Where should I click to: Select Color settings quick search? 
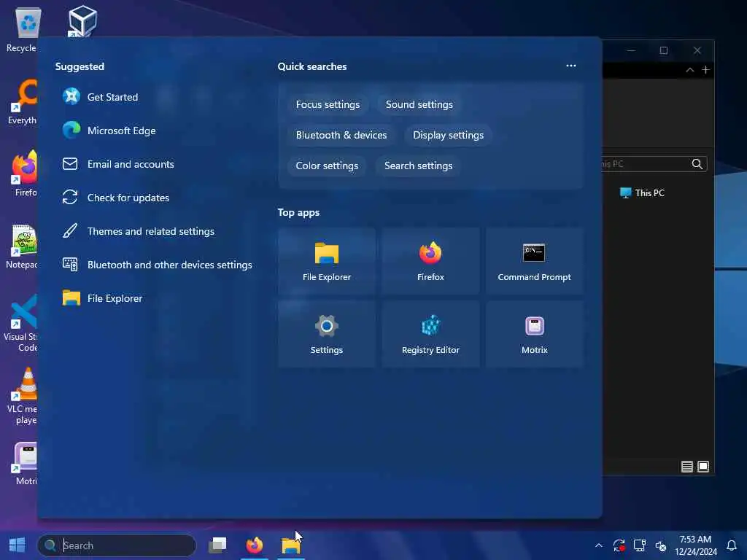pyautogui.click(x=327, y=166)
